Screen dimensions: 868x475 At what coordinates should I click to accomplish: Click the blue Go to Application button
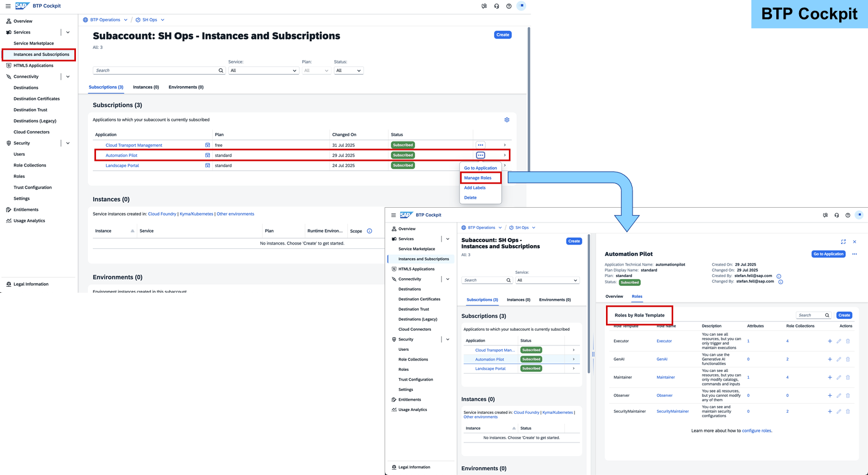pos(828,254)
